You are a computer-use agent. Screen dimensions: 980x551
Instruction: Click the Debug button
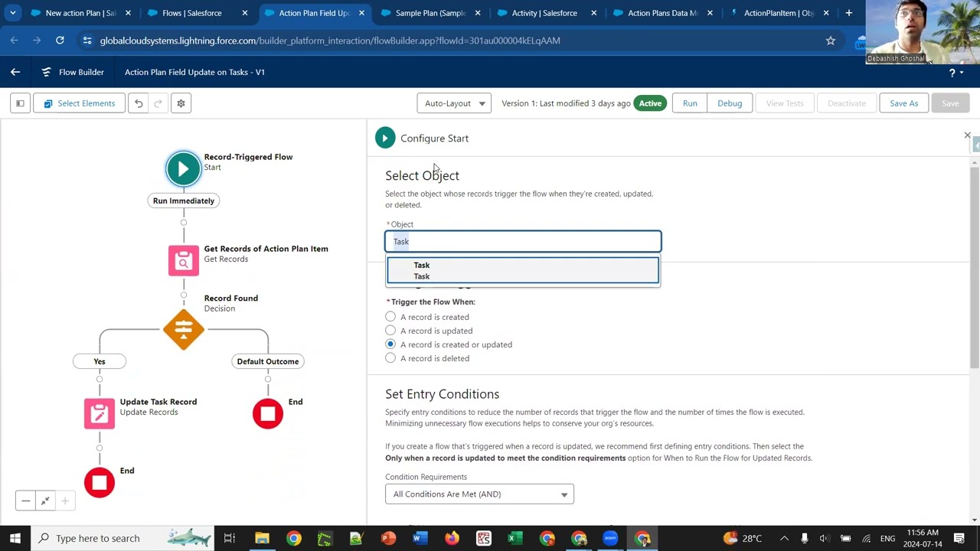tap(730, 103)
